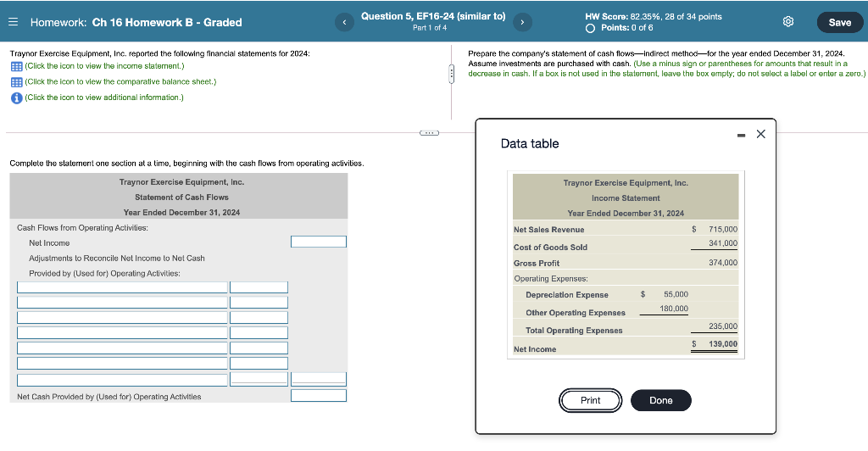Viewport: 868px width, 451px height.
Task: Click the Points status circle icon
Action: [x=591, y=28]
